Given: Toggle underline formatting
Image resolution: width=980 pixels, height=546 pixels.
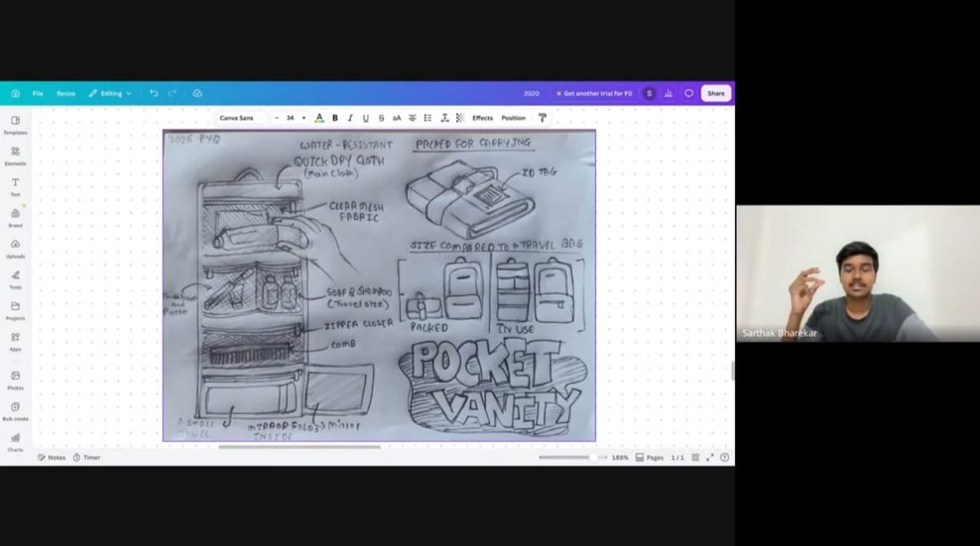Looking at the screenshot, I should [x=365, y=118].
